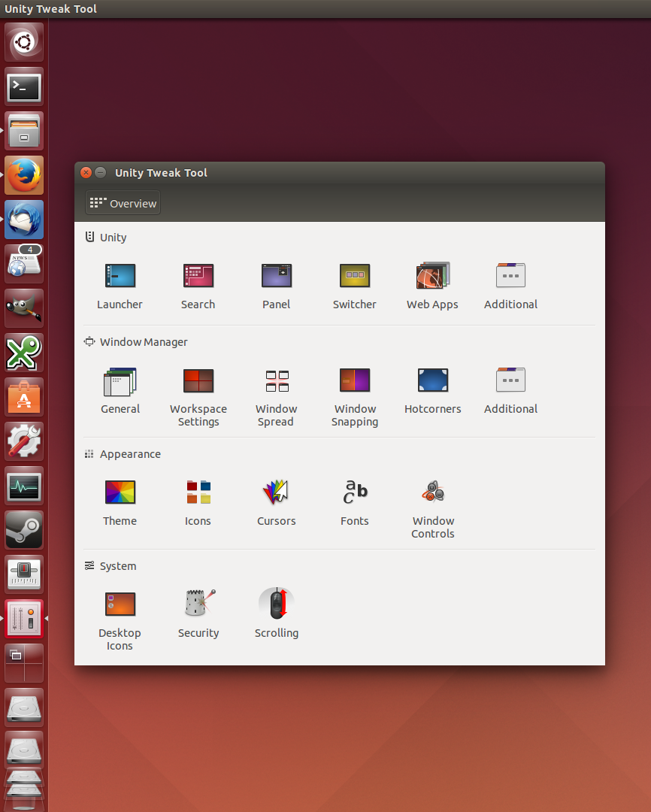This screenshot has height=812, width=651.
Task: Open the Fonts settings icon
Action: [x=355, y=492]
